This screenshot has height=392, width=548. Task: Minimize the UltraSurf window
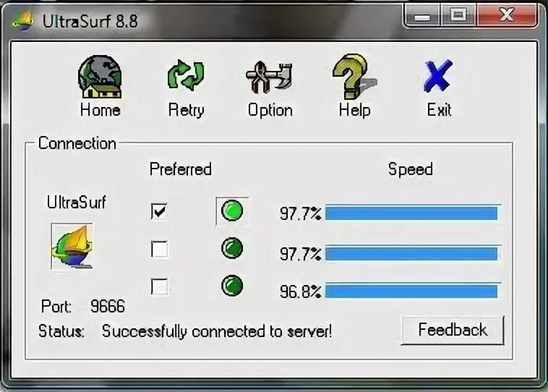[x=421, y=15]
